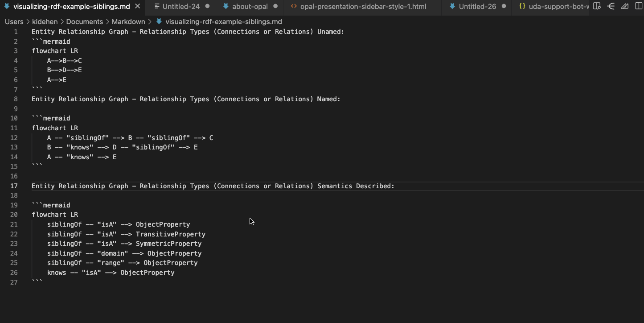Open the opal-presentation-sidebar-style-1.html tab

point(362,6)
